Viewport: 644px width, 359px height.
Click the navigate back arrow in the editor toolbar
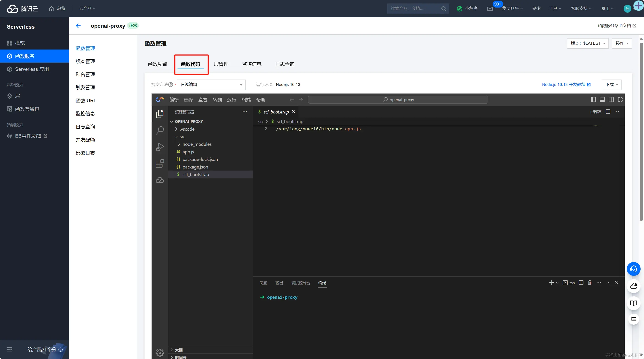pos(291,99)
